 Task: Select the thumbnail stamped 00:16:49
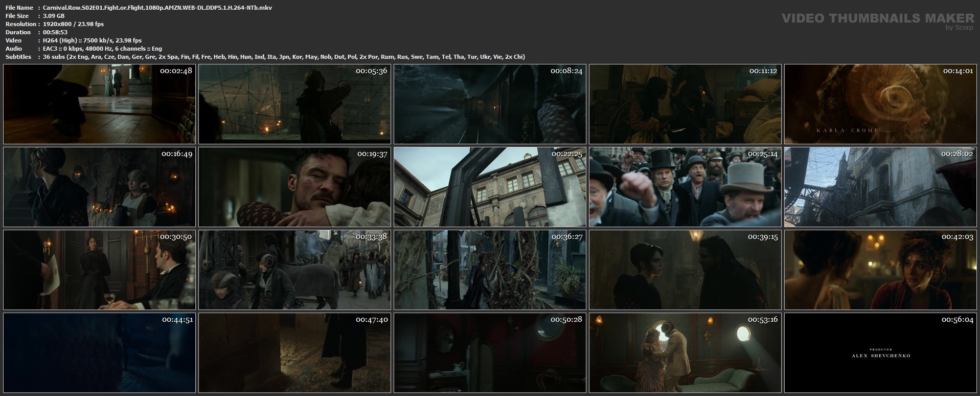(99, 187)
